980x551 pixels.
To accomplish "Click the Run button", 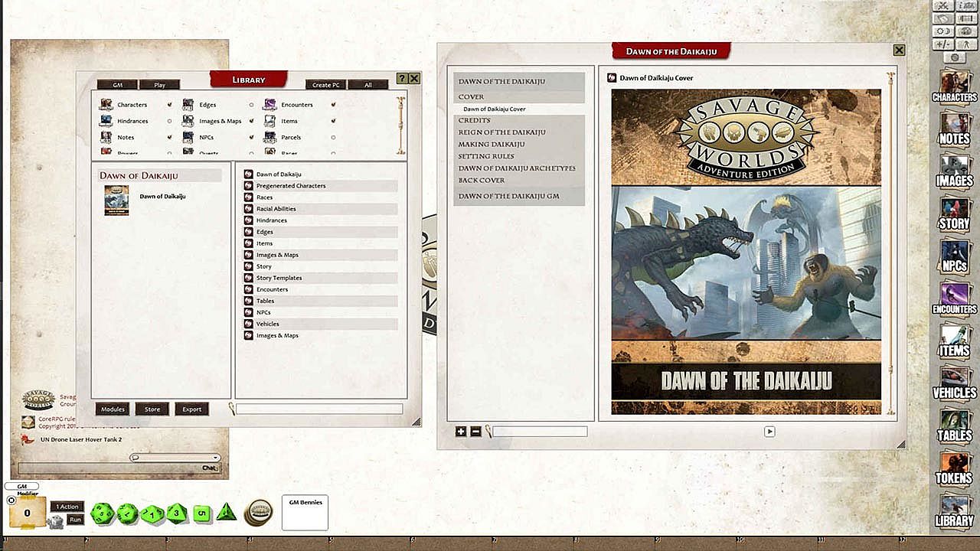I will click(x=75, y=520).
